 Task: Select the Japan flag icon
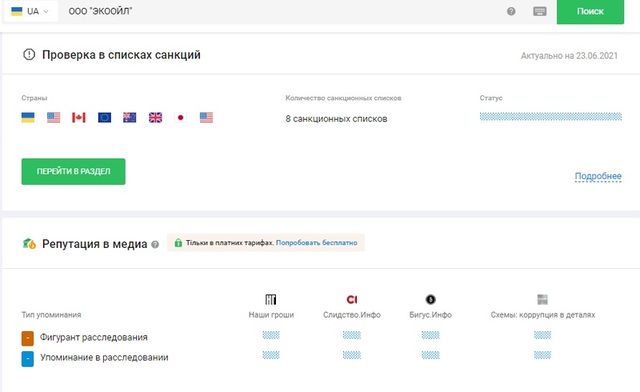coord(180,118)
